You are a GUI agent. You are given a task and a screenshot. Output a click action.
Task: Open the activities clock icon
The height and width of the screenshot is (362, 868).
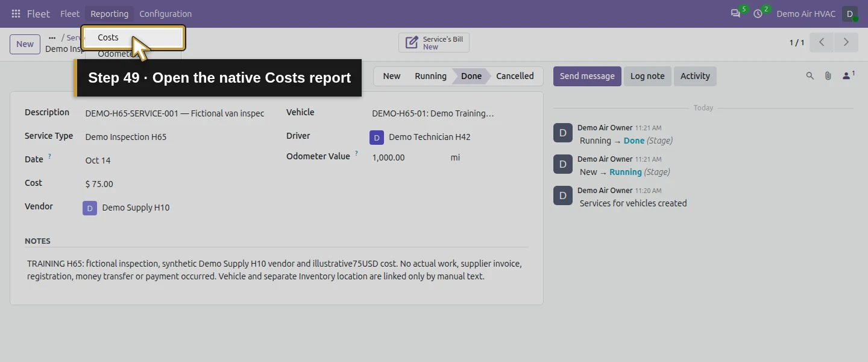pos(758,14)
